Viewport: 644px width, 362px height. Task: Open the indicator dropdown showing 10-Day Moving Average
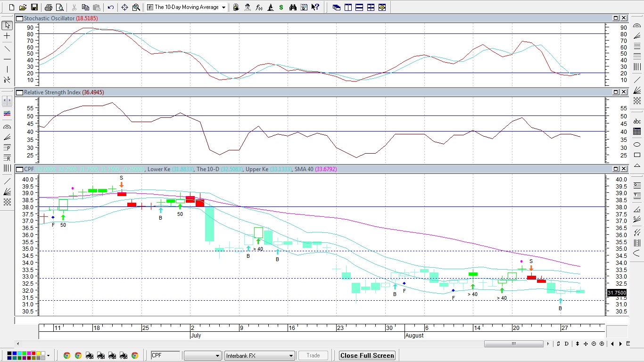pyautogui.click(x=186, y=7)
